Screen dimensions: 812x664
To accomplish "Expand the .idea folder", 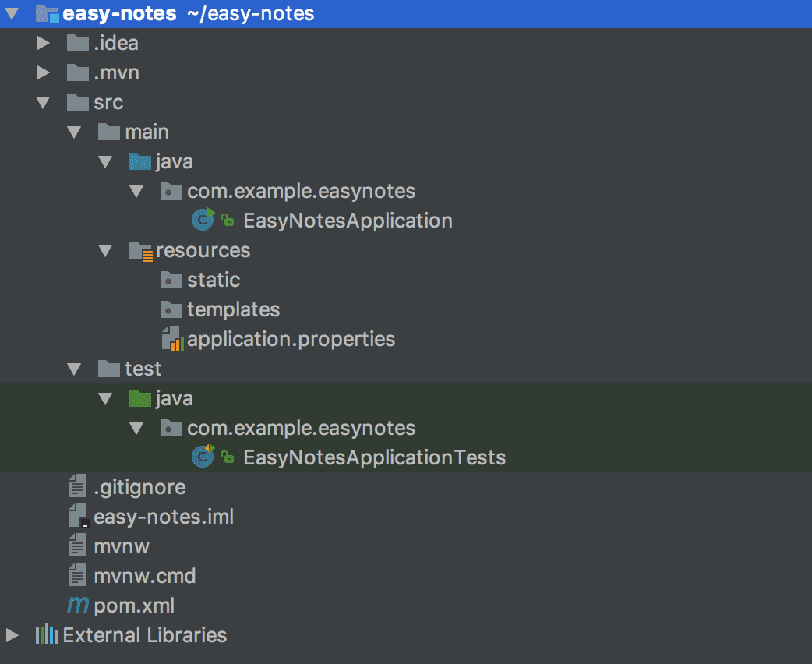I will coord(43,43).
